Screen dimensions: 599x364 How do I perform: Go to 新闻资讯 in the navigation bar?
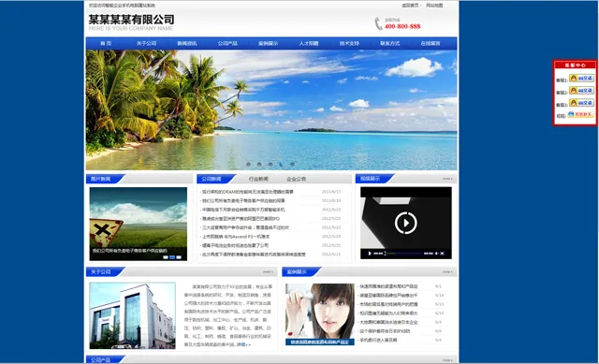point(187,44)
